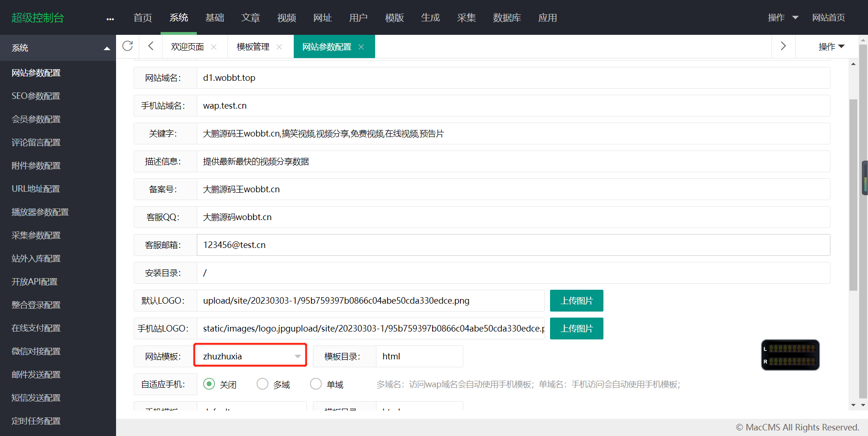Image resolution: width=868 pixels, height=436 pixels.
Task: Refresh the current admin tab
Action: (x=128, y=46)
